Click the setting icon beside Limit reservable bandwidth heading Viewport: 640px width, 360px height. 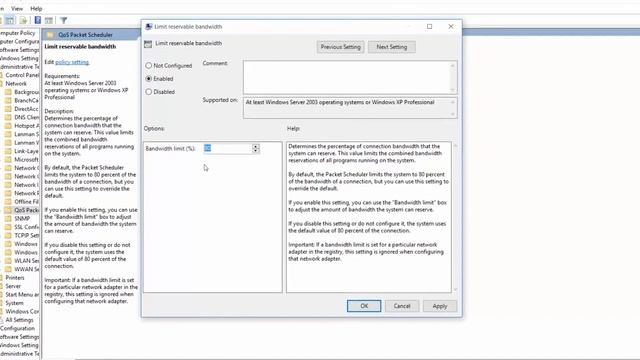148,44
